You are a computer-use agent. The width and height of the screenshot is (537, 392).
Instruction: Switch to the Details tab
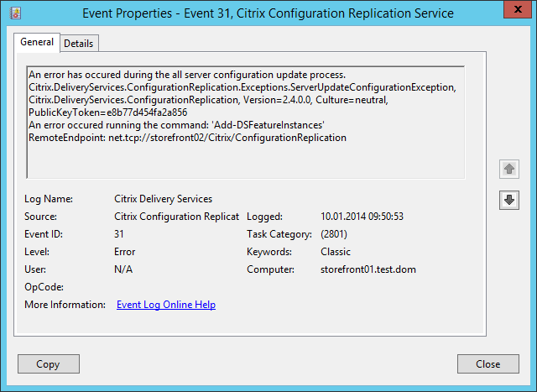[79, 43]
